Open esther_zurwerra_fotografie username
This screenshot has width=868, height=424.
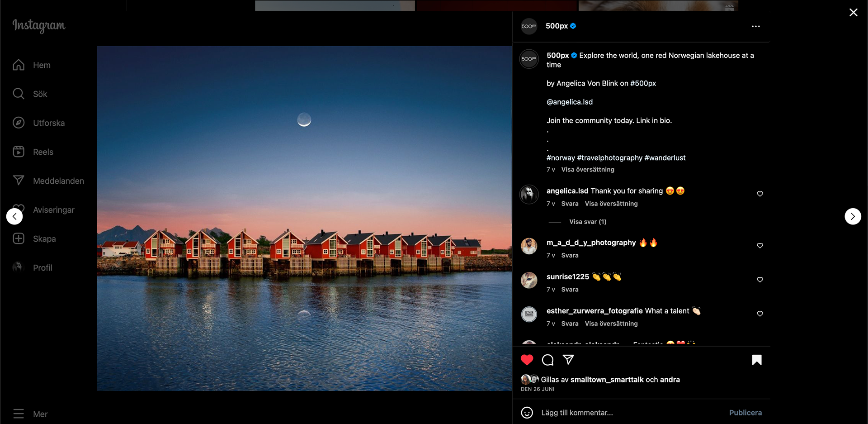(x=594, y=311)
